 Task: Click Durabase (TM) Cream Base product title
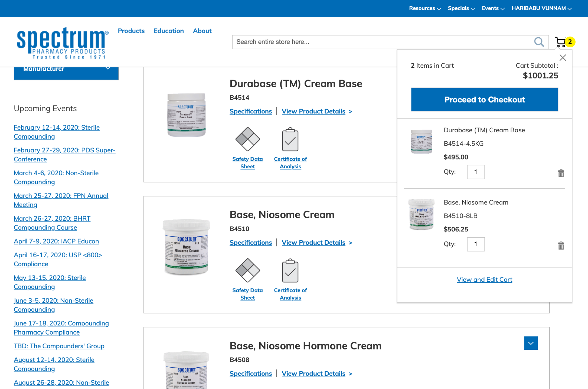296,84
